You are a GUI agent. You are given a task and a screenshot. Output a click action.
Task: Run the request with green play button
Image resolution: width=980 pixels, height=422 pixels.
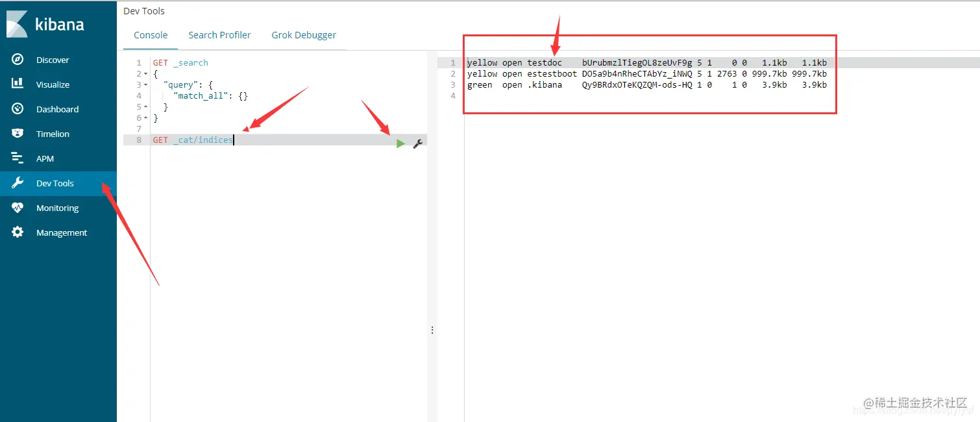[400, 143]
